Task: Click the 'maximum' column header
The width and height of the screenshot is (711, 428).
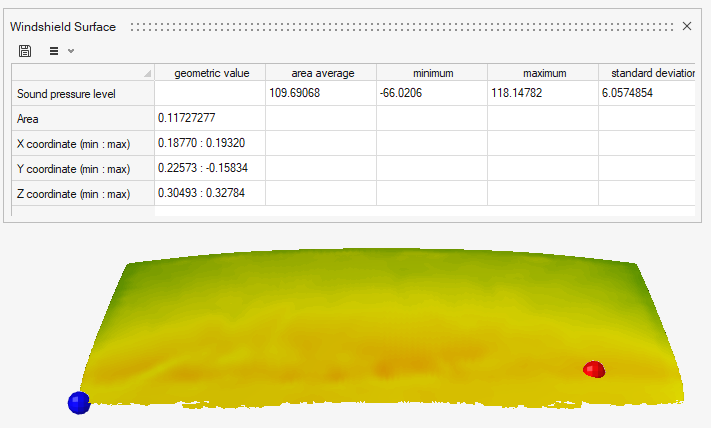Action: [543, 73]
